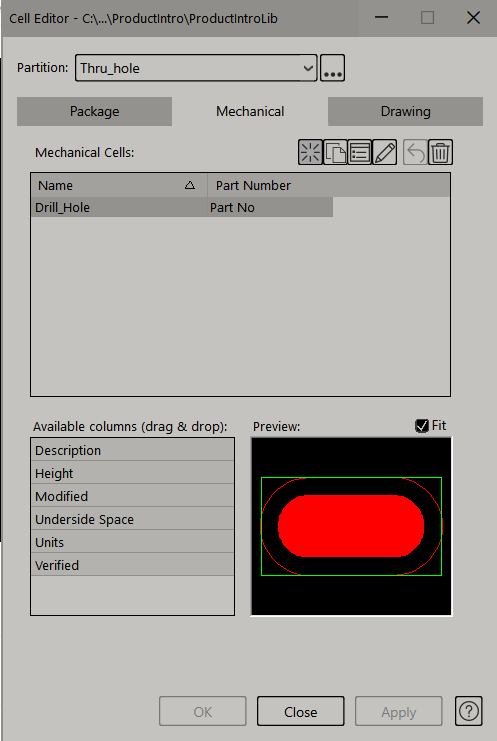This screenshot has width=497, height=741.
Task: Click the slot shape in Preview
Action: [351, 526]
